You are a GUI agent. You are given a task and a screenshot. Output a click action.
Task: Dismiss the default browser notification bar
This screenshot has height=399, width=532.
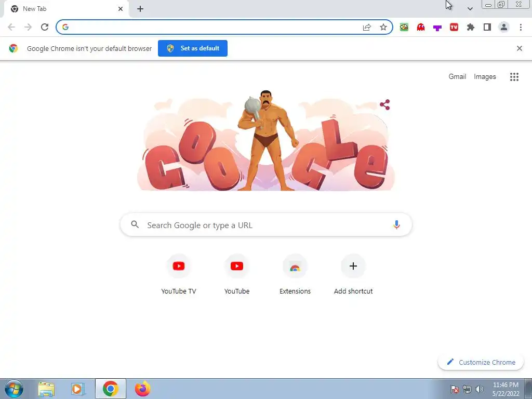[x=520, y=48]
